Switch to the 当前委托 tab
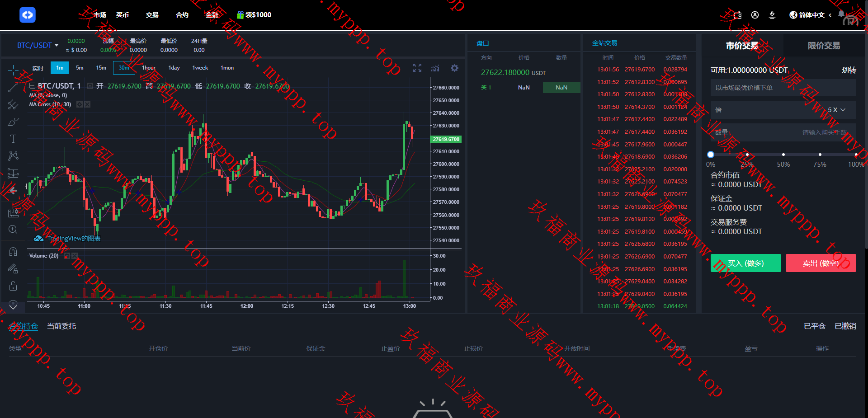868x418 pixels. coord(61,326)
